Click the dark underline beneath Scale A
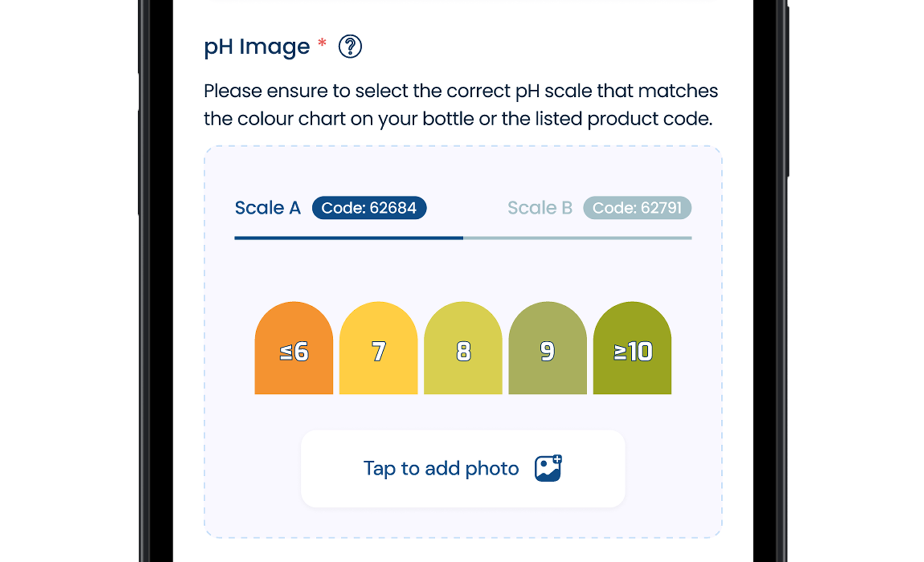The image size is (924, 562). [349, 238]
